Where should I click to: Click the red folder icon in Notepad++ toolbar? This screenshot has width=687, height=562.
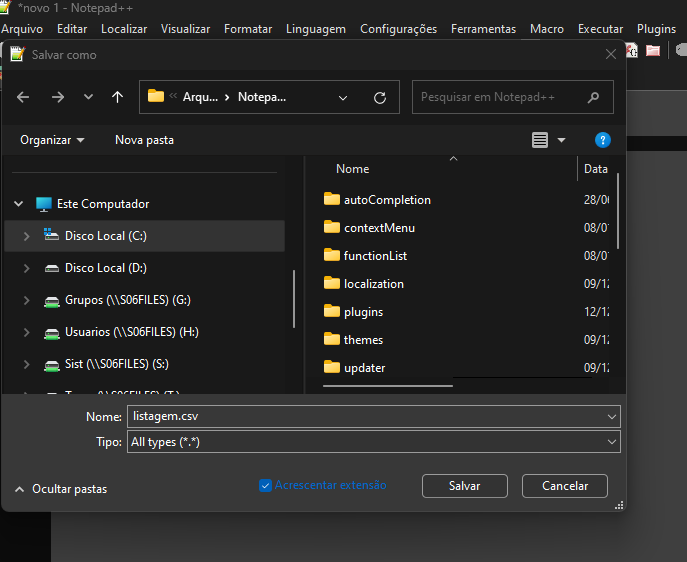(653, 51)
